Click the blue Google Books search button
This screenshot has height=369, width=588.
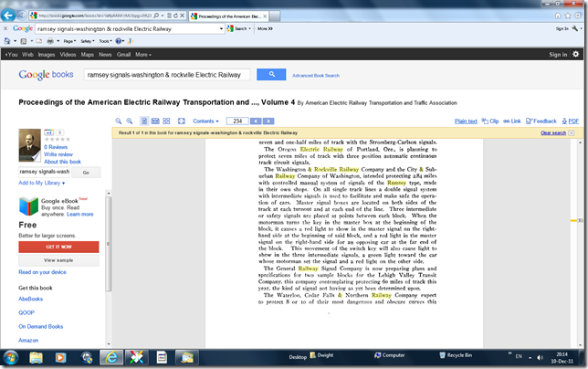click(270, 74)
